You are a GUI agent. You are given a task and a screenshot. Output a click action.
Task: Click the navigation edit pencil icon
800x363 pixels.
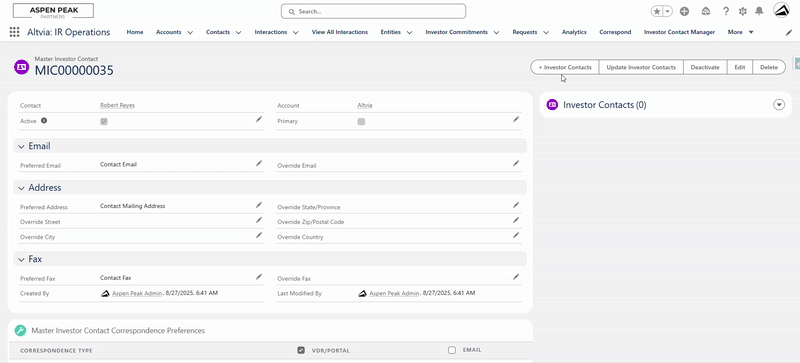(x=789, y=32)
